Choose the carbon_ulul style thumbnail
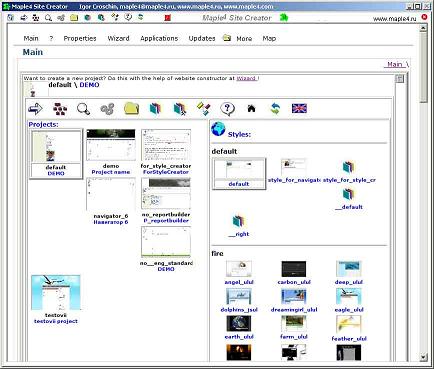The width and height of the screenshot is (434, 369). [x=294, y=269]
